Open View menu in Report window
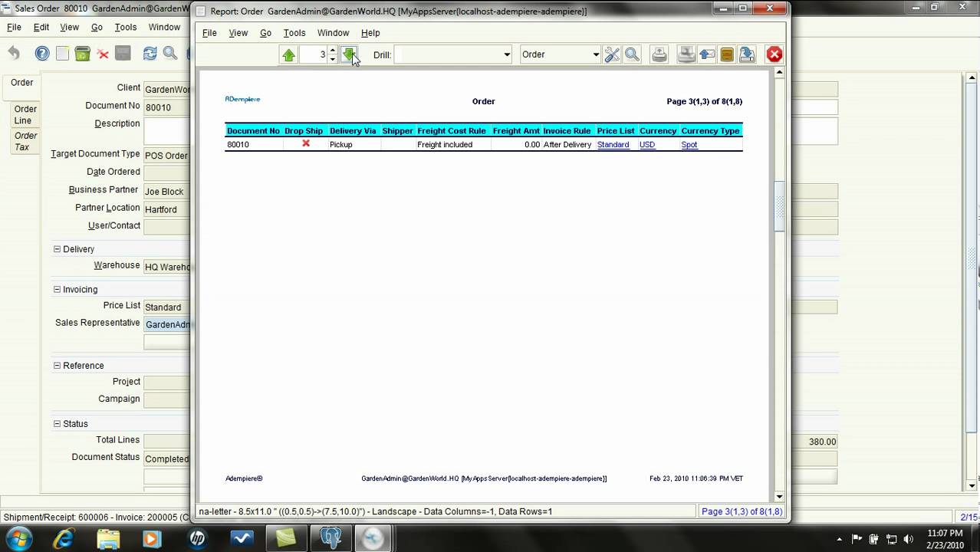980x552 pixels. tap(238, 33)
